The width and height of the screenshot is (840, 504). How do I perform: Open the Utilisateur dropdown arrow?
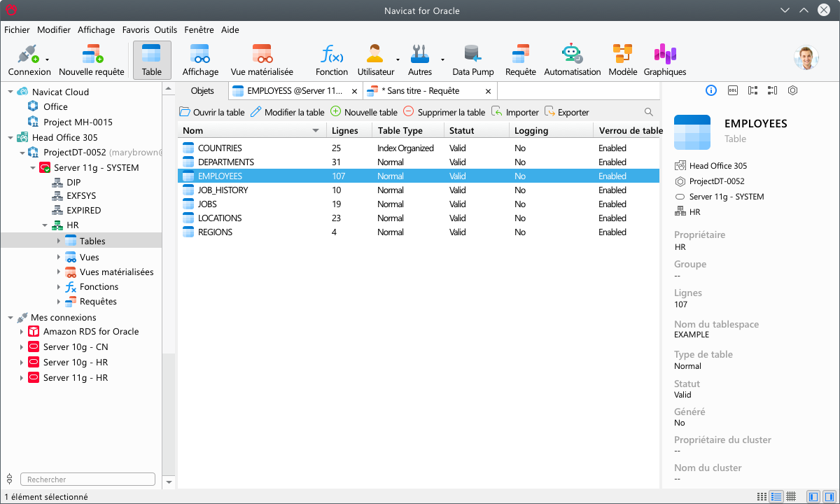pos(398,60)
